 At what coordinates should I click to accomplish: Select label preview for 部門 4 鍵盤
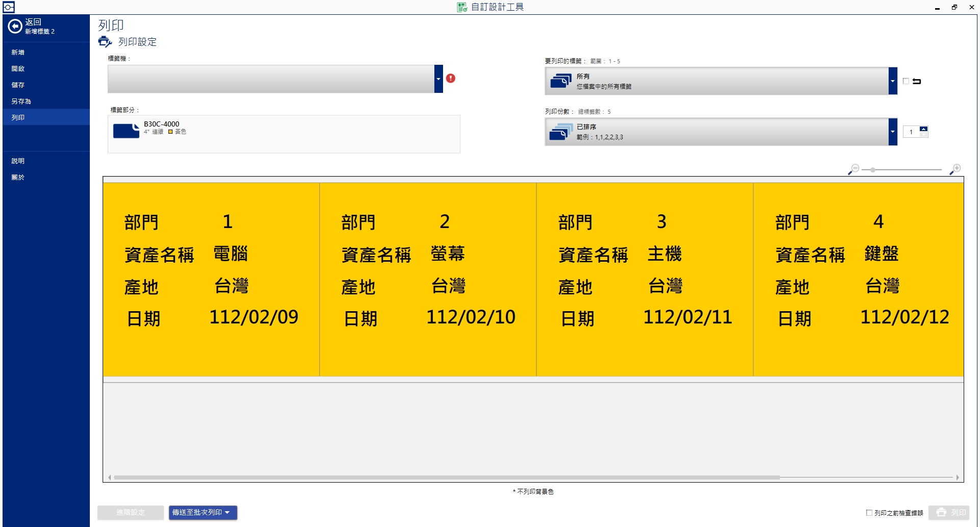tap(859, 280)
